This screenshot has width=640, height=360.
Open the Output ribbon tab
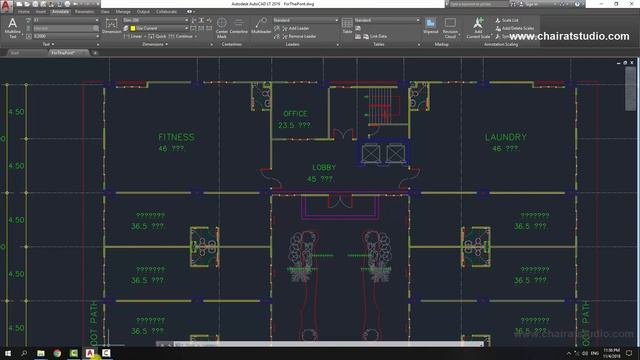143,12
